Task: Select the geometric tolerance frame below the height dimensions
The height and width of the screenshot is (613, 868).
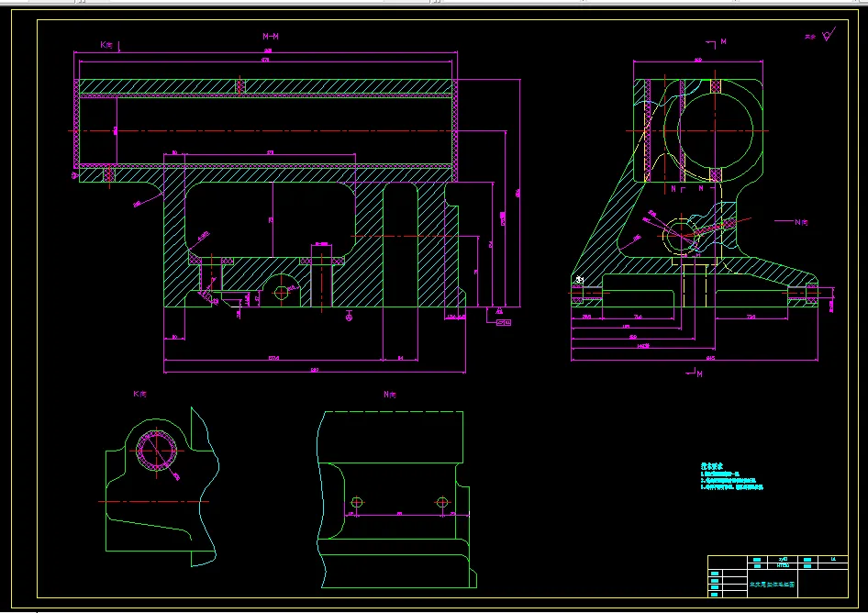Action: 503,323
